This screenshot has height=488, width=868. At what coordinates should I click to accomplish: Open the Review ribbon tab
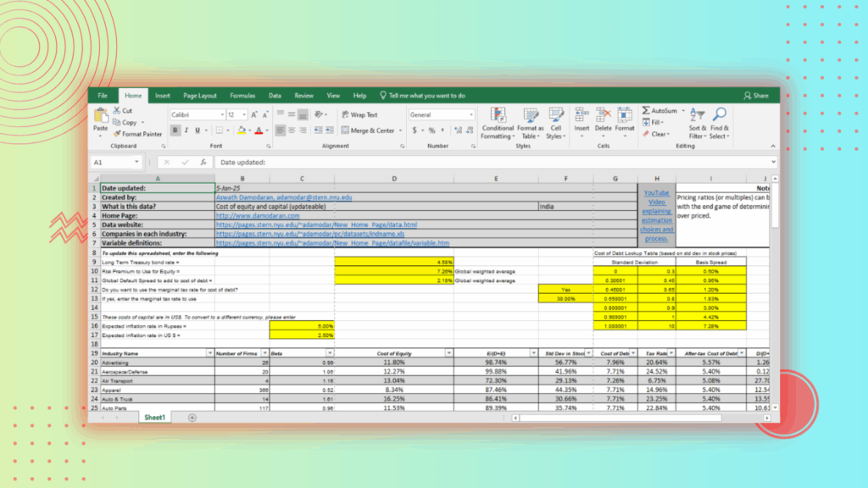(x=303, y=95)
